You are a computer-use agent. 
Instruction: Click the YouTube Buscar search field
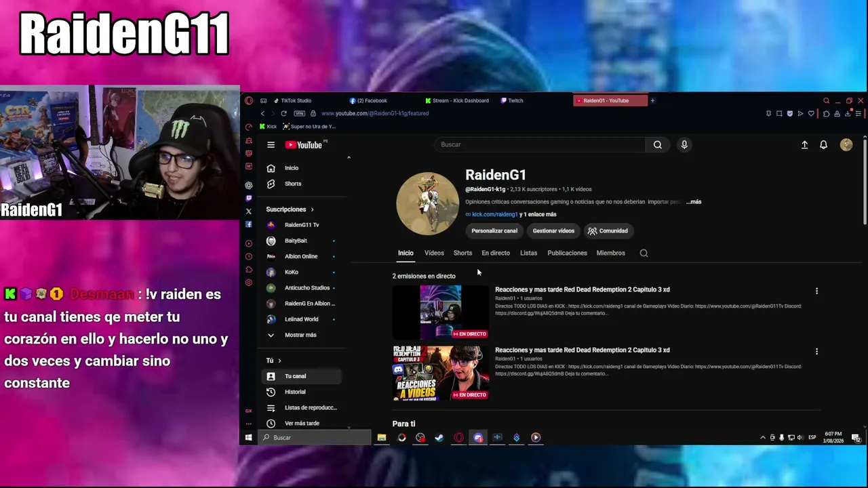tap(540, 144)
